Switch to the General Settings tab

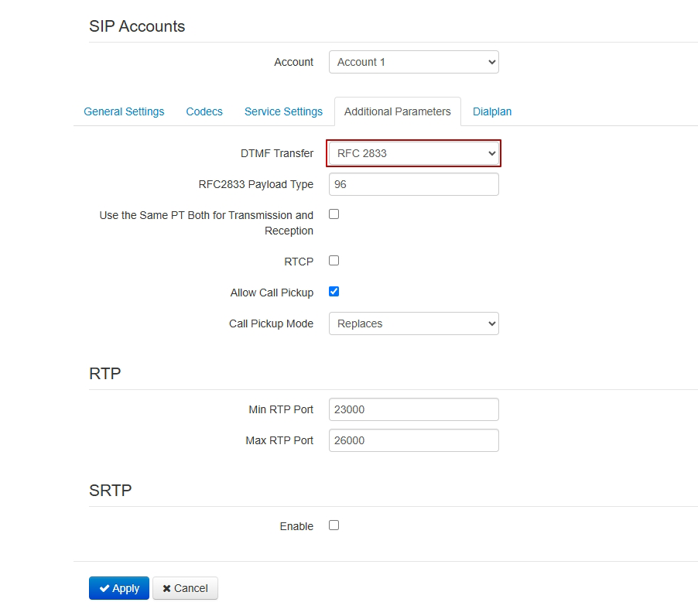pyautogui.click(x=124, y=111)
